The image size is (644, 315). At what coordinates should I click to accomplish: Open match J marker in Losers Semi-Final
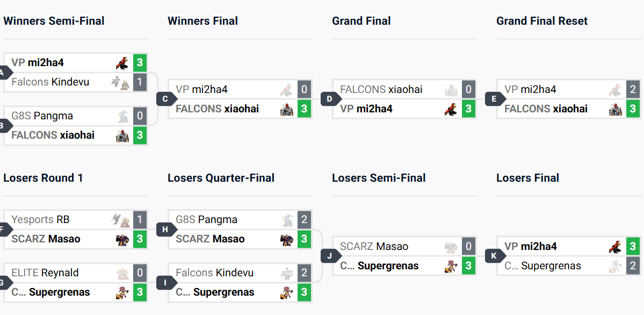(x=331, y=256)
